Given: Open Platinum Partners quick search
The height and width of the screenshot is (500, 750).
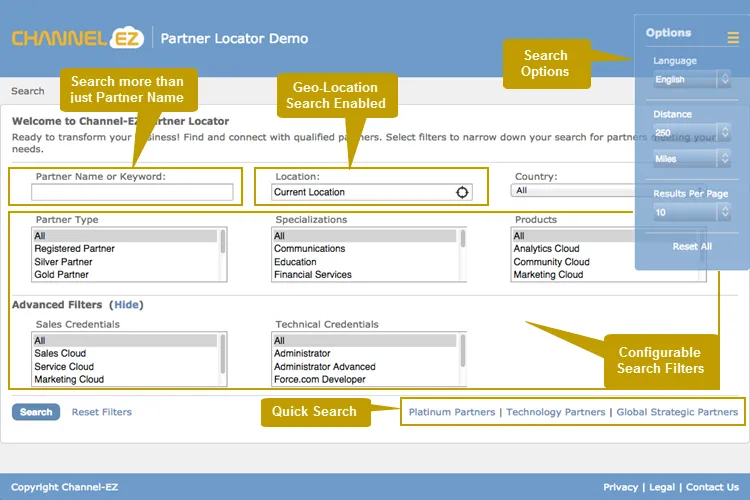Looking at the screenshot, I should pos(452,412).
